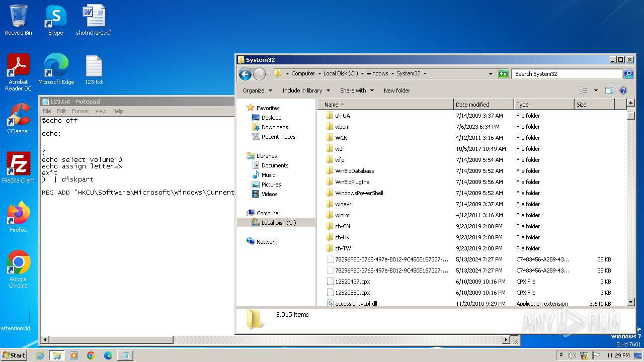Open Acrobat Reader DC shortcut
Image resolution: width=644 pixels, height=362 pixels.
[18, 72]
